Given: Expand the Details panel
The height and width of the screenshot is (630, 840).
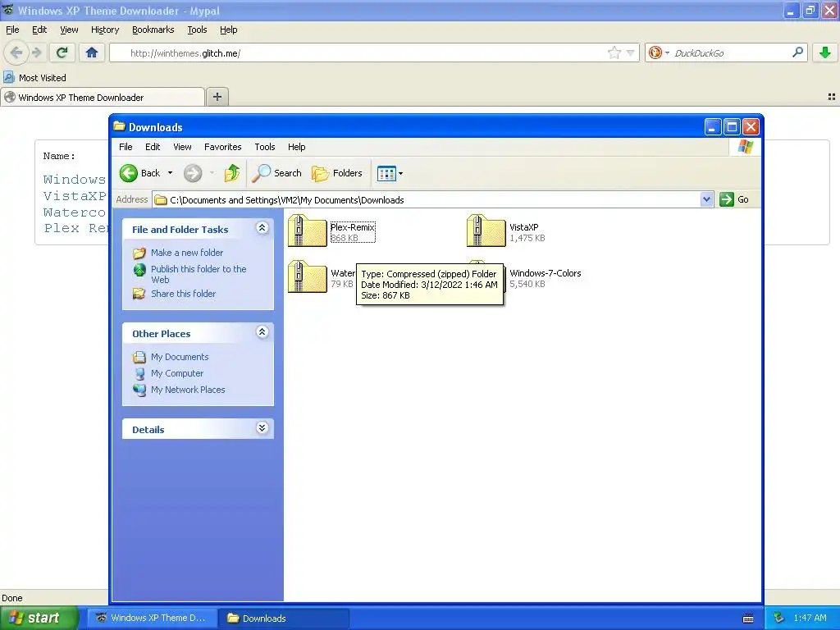Looking at the screenshot, I should (262, 428).
